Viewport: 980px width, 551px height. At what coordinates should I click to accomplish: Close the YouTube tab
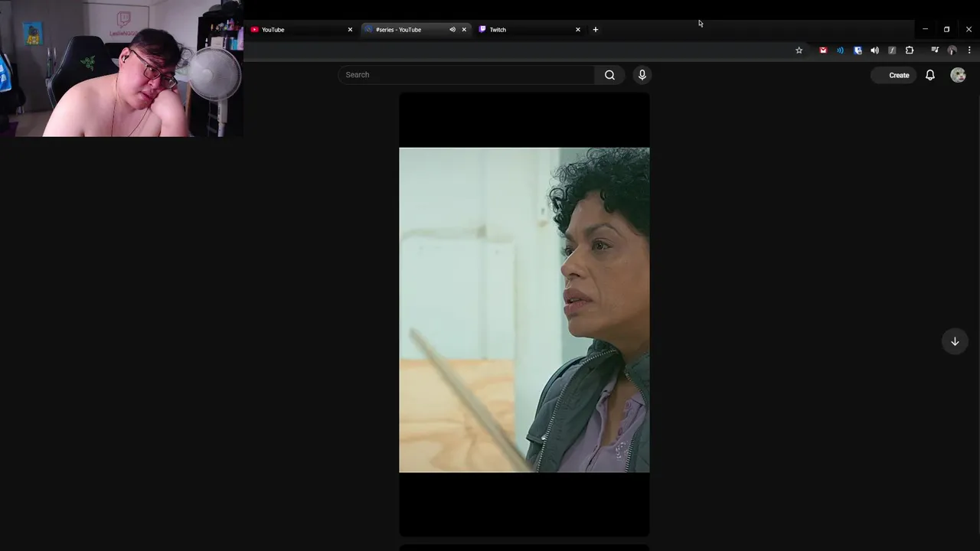pyautogui.click(x=350, y=30)
